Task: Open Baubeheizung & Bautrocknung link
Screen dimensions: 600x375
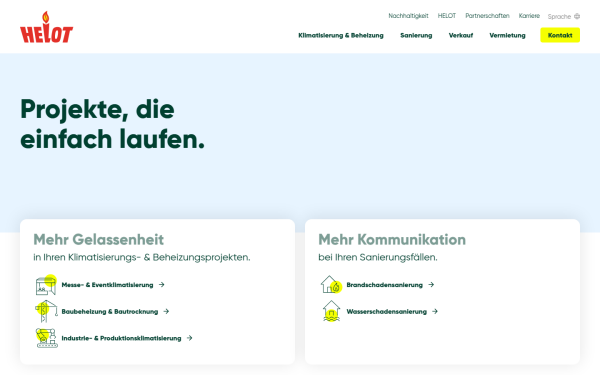Action: click(109, 311)
